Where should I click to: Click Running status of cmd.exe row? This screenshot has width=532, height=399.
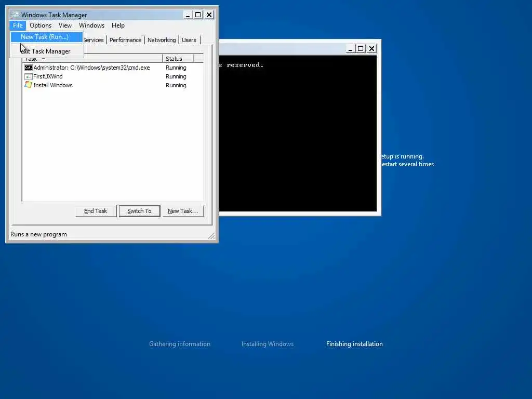tap(176, 68)
